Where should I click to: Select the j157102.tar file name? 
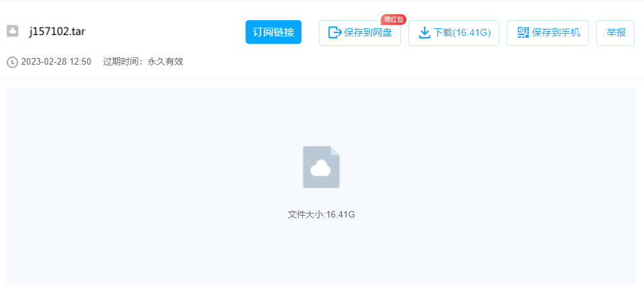tap(57, 32)
